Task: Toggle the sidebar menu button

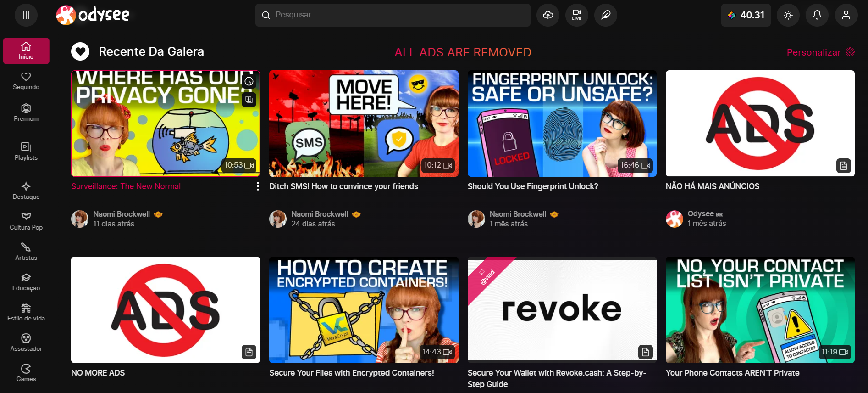Action: click(26, 15)
